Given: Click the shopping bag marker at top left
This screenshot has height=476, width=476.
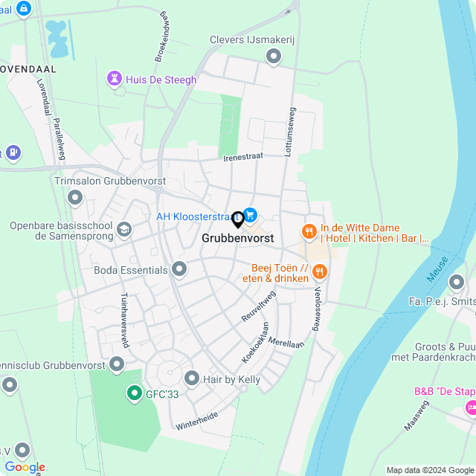Looking at the screenshot, I should click(24, 10).
